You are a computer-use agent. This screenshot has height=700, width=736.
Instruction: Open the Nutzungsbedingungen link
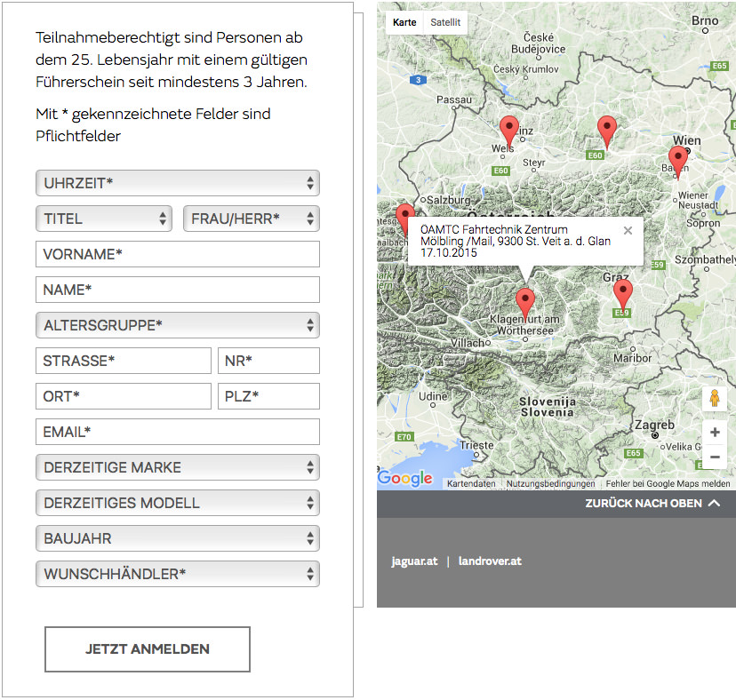click(550, 484)
